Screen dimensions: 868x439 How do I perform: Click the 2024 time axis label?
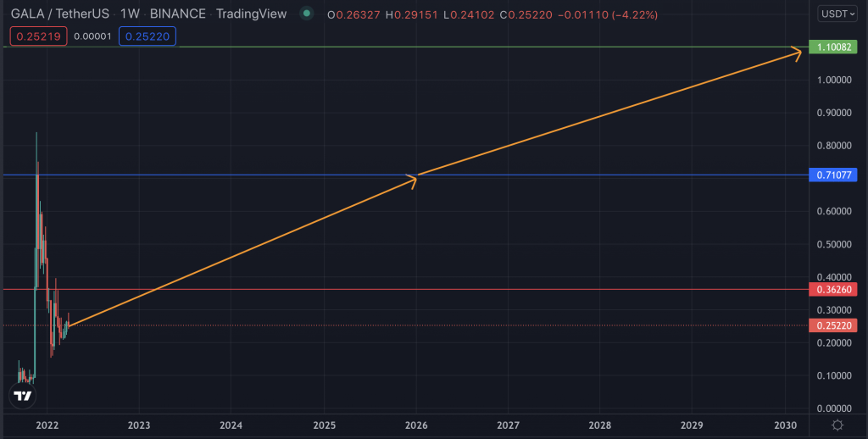coord(231,425)
